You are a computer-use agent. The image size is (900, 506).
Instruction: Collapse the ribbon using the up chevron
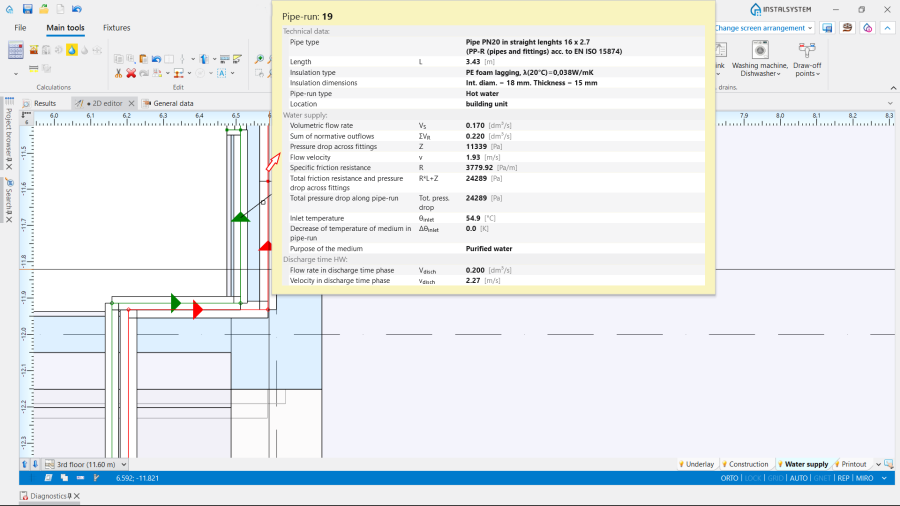tap(887, 28)
